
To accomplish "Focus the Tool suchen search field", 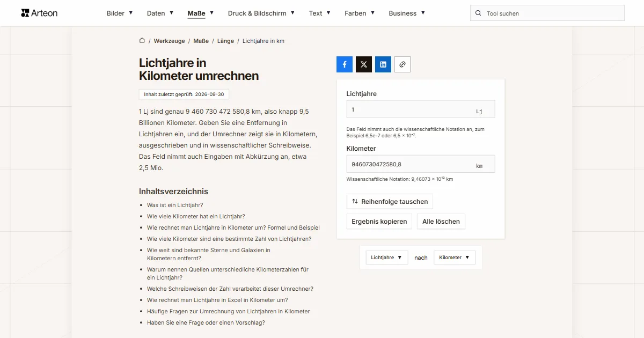I will tap(547, 13).
